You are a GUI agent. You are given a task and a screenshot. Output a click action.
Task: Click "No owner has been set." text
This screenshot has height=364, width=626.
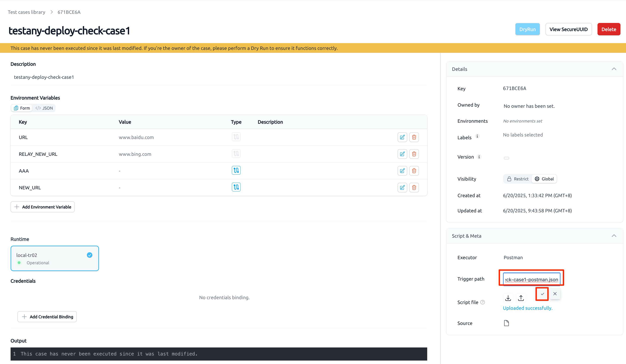(x=529, y=106)
